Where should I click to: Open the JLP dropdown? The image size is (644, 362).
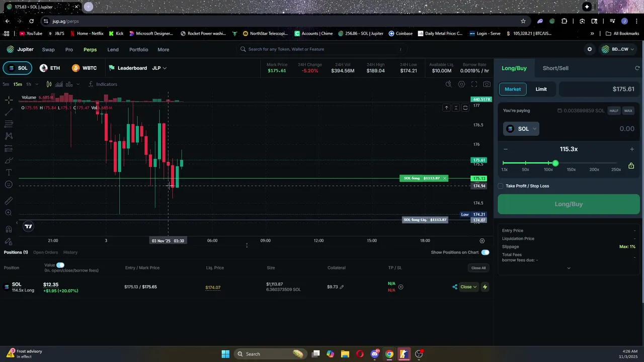click(x=159, y=68)
